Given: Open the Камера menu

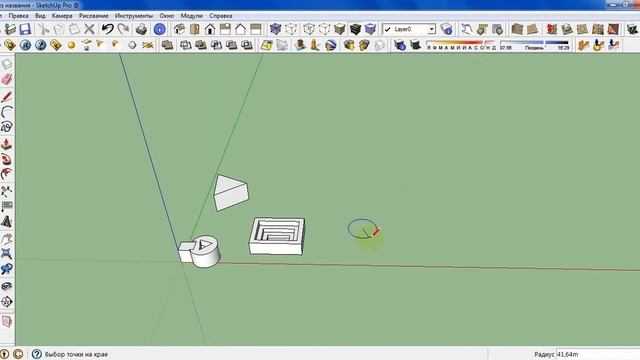Looking at the screenshot, I should coord(62,16).
